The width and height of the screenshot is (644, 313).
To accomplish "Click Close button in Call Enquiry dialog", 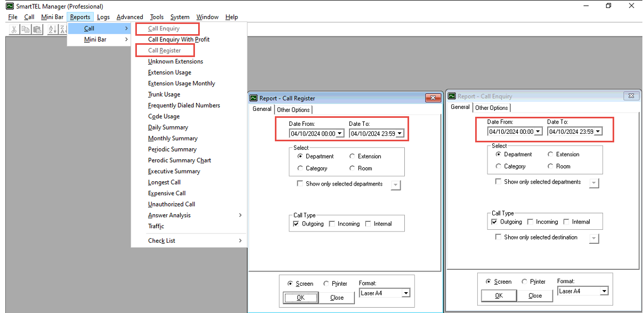I will [x=535, y=295].
